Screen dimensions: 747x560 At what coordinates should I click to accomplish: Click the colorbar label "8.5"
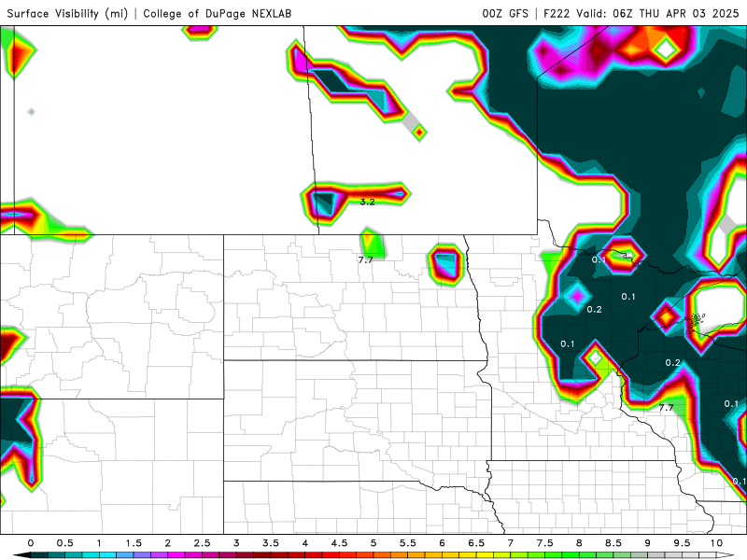(x=613, y=543)
